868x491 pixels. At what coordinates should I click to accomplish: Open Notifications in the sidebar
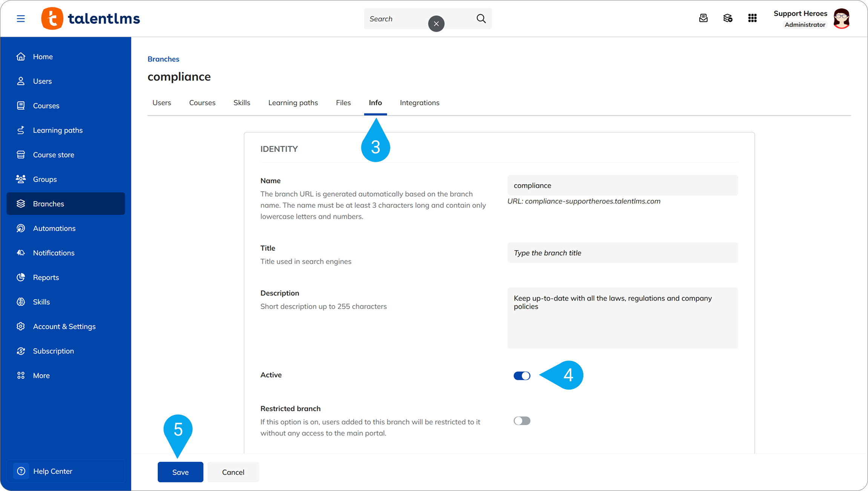pyautogui.click(x=66, y=253)
